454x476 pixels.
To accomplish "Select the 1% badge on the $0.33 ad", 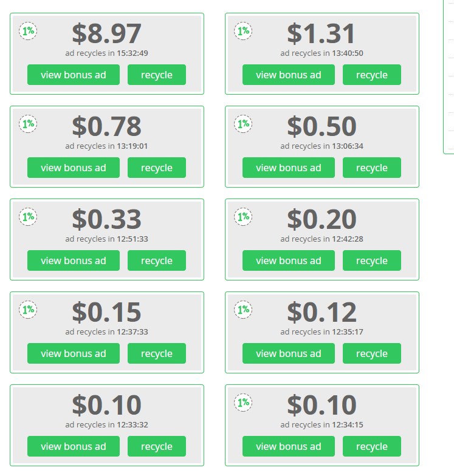I will [28, 217].
